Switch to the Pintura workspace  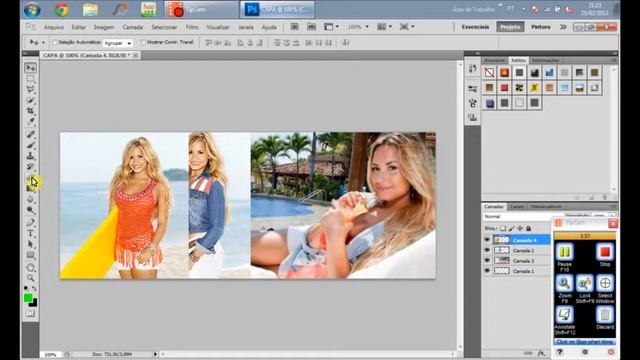coord(540,27)
